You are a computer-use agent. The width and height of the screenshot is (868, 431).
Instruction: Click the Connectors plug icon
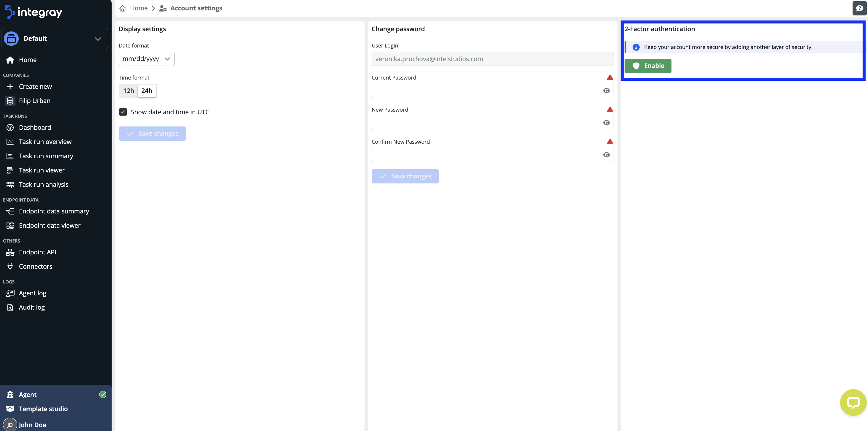(10, 266)
